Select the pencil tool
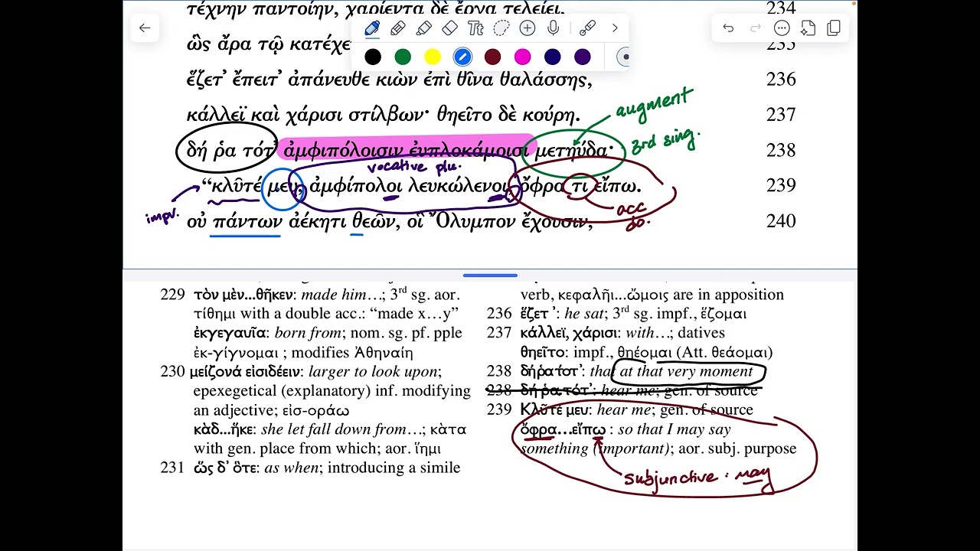 [x=398, y=28]
